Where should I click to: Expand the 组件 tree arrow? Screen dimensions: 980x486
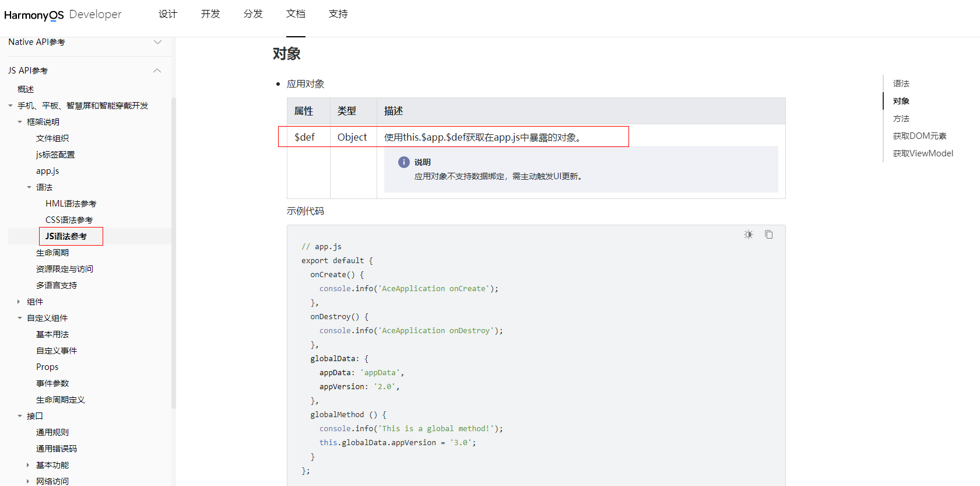[x=19, y=302]
